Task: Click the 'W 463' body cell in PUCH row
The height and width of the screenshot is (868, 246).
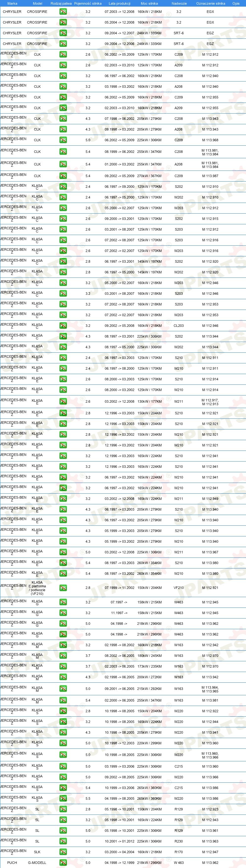Action: click(179, 863)
